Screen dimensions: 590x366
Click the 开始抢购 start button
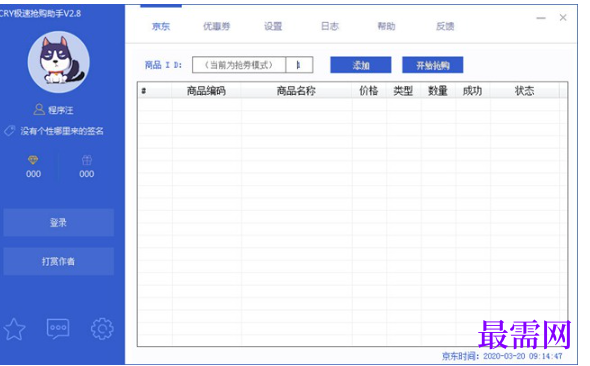[432, 65]
